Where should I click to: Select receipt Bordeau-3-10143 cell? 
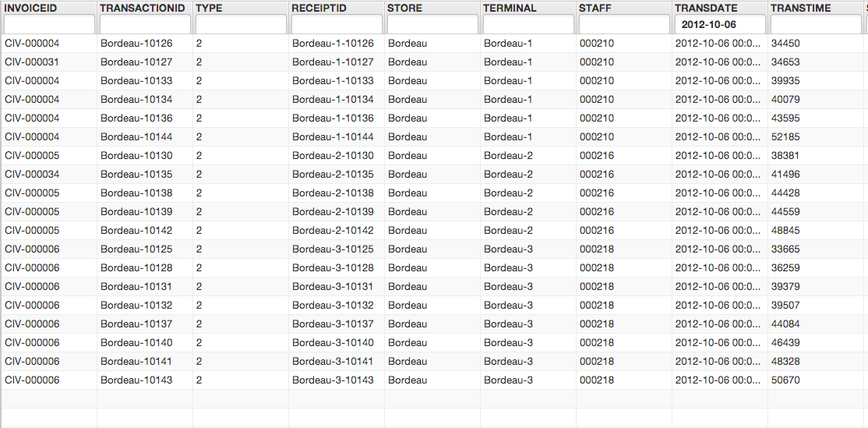[333, 380]
